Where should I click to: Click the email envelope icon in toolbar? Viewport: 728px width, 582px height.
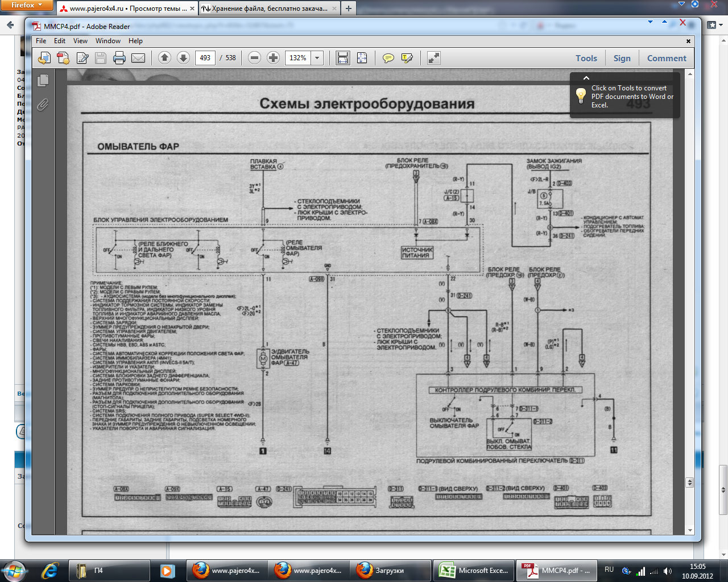coord(138,58)
